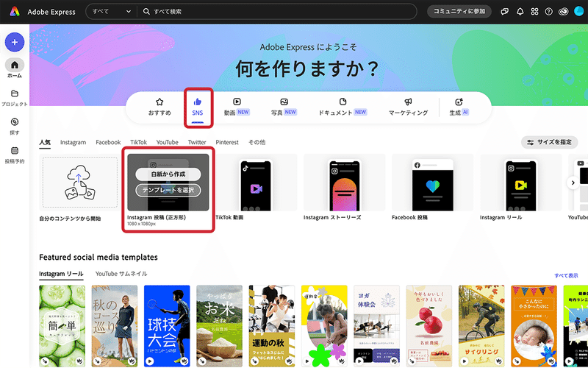Viewport: 588px width, 368px height.
Task: Open the Instagram リール card
Action: tap(521, 183)
